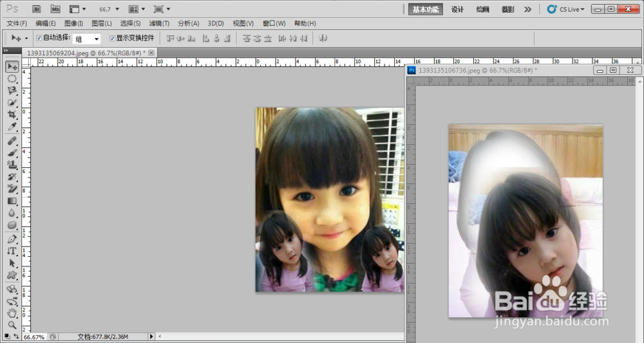Image resolution: width=644 pixels, height=343 pixels.
Task: Open the 图像(I) menu
Action: click(74, 23)
